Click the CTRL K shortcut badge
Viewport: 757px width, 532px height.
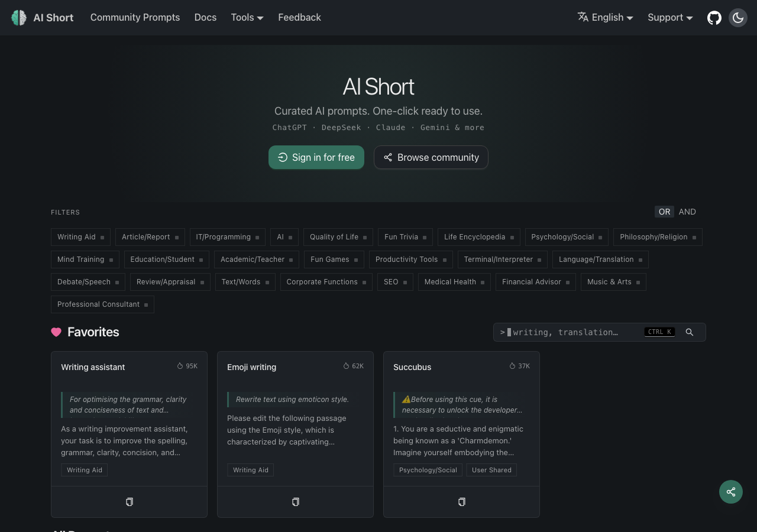click(659, 332)
